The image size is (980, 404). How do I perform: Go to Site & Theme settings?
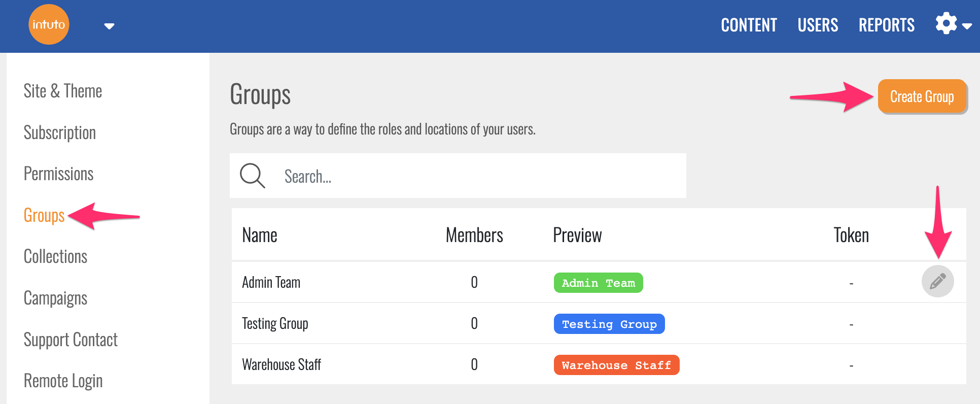(x=63, y=91)
